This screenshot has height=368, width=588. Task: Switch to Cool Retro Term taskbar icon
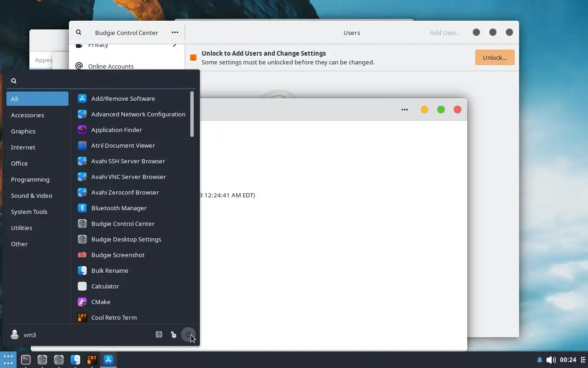92,360
